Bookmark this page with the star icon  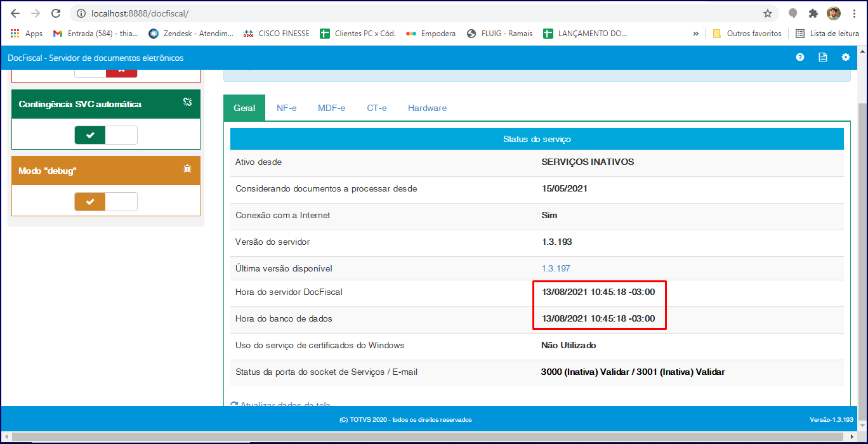tap(768, 13)
